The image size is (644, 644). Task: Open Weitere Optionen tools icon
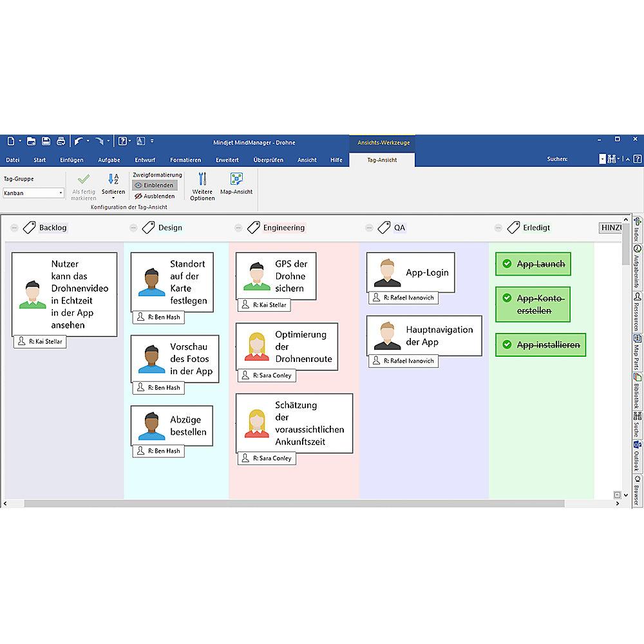pyautogui.click(x=202, y=178)
